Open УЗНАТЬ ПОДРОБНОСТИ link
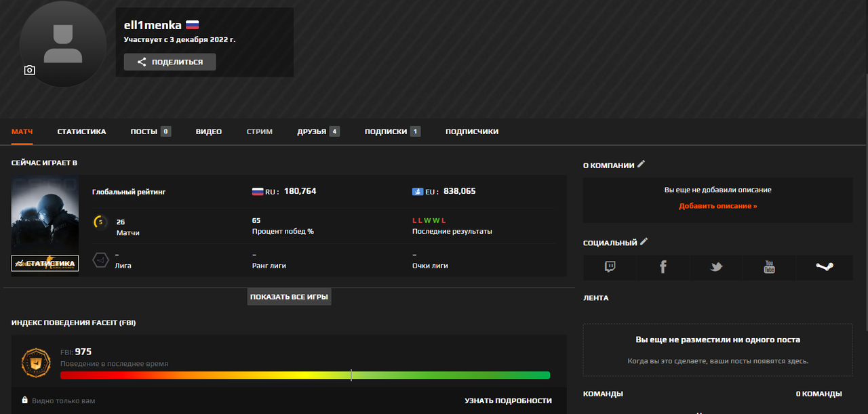 pyautogui.click(x=509, y=400)
